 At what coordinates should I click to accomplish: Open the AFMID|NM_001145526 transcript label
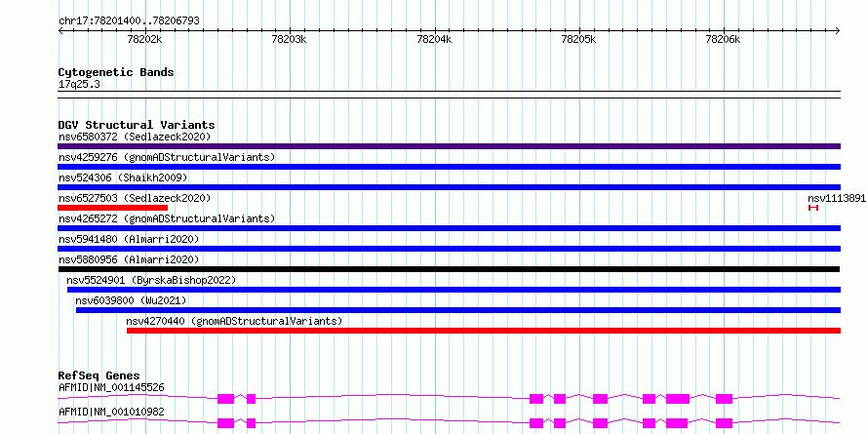pyautogui.click(x=111, y=387)
